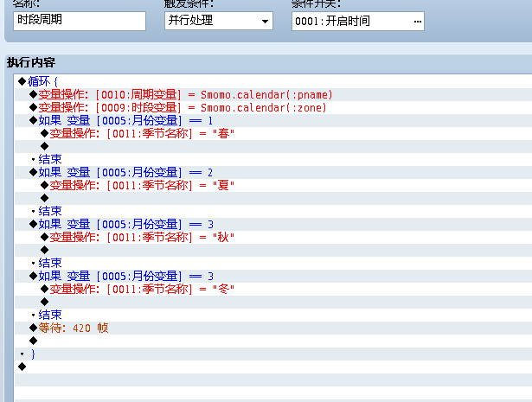Select the empty line below 夏 assignment
The height and width of the screenshot is (402, 532).
click(273, 198)
